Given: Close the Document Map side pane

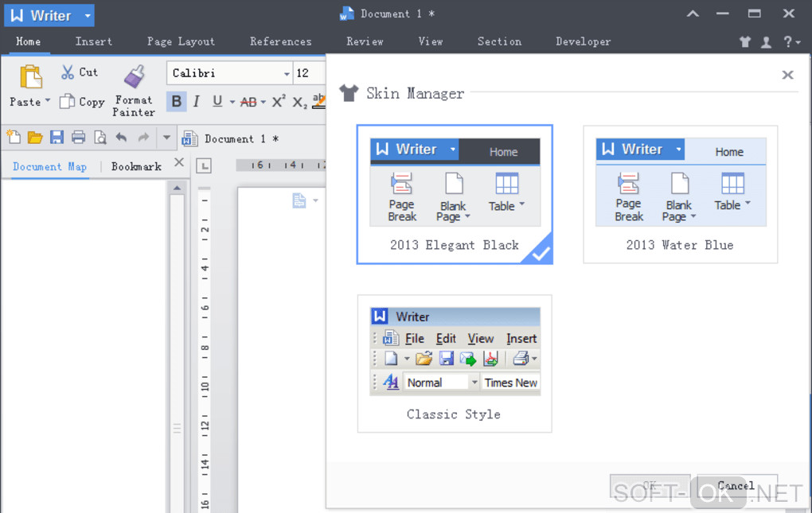Looking at the screenshot, I should (179, 162).
